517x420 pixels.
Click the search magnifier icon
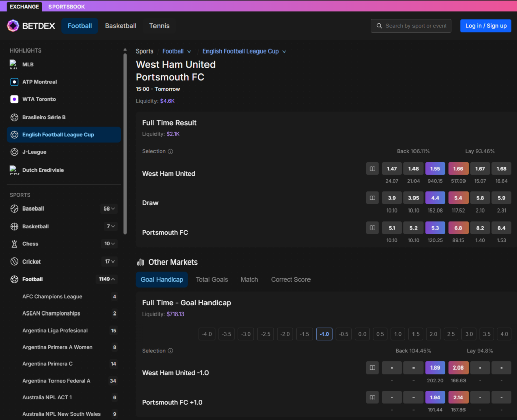(379, 26)
